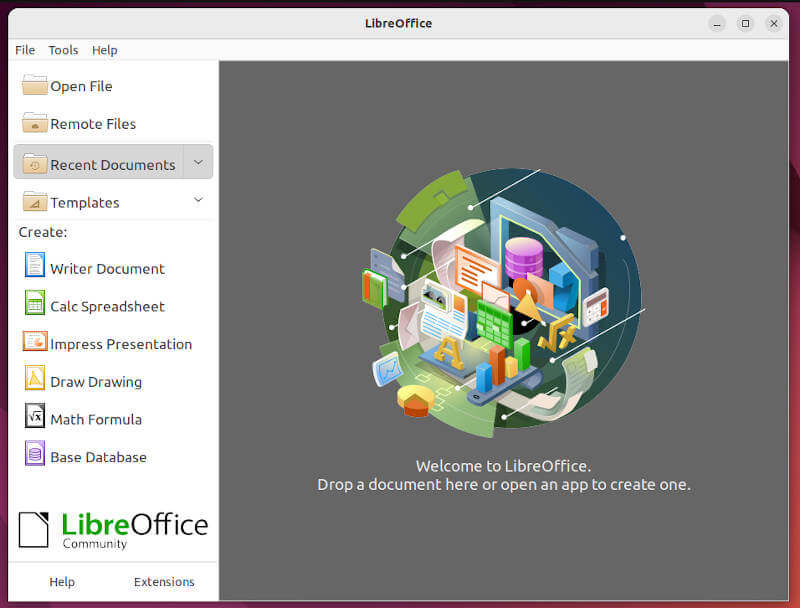Click the Templates folder icon
Image resolution: width=800 pixels, height=608 pixels.
pos(35,201)
